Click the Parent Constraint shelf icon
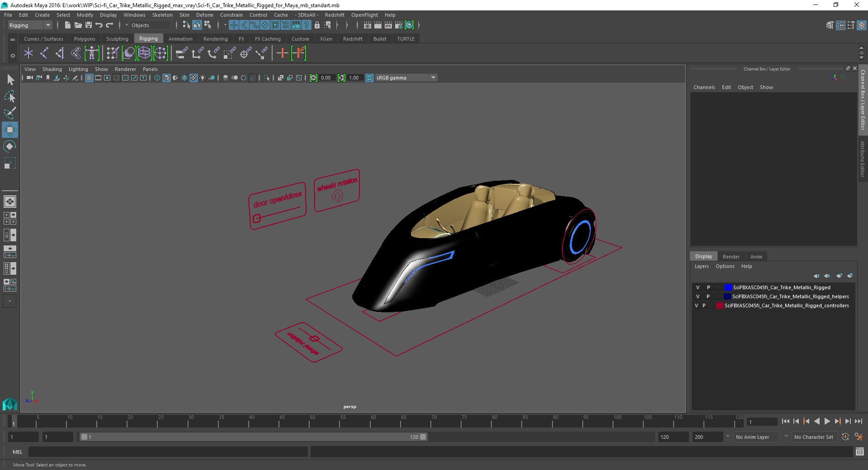 [182, 53]
